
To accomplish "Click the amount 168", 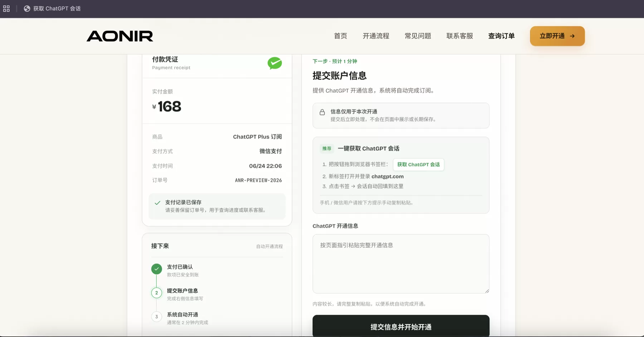I will [x=169, y=107].
